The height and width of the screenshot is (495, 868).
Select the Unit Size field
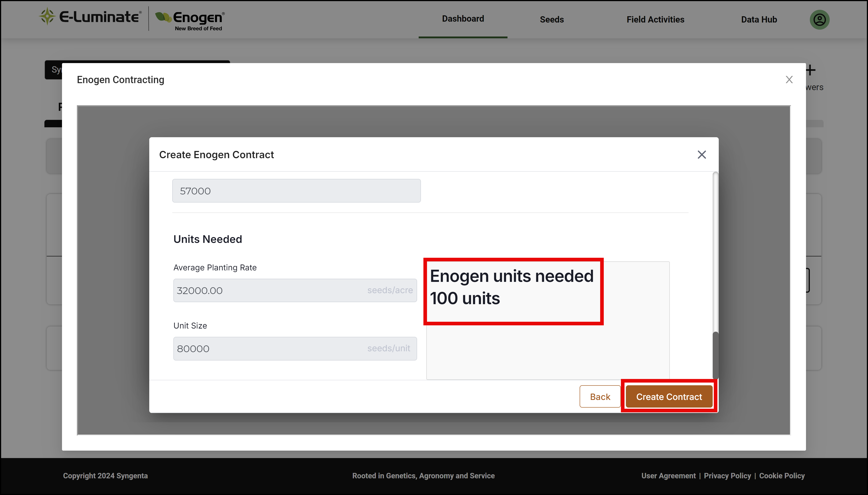point(295,349)
